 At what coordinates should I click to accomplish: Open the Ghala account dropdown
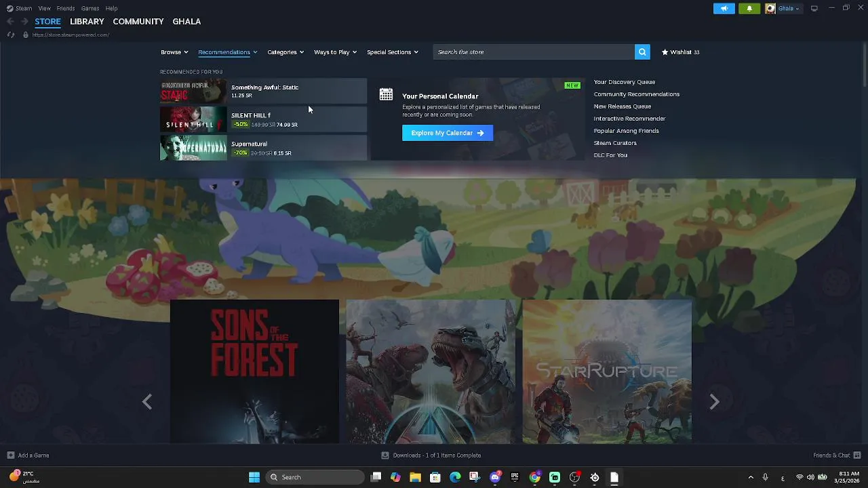pyautogui.click(x=789, y=8)
